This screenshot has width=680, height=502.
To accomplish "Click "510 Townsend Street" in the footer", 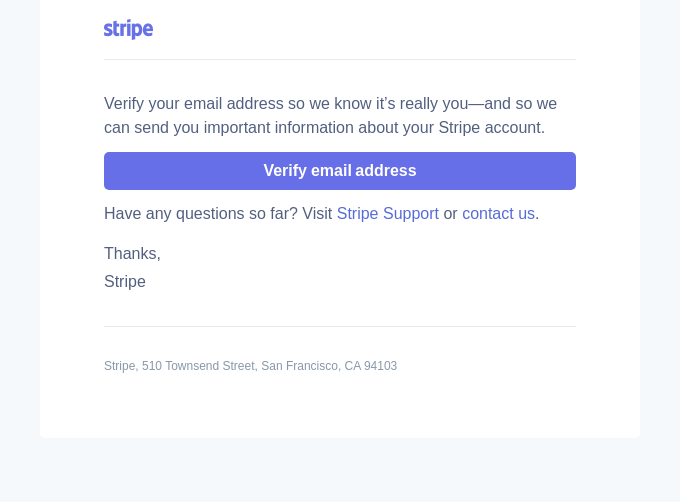I will (x=198, y=366).
